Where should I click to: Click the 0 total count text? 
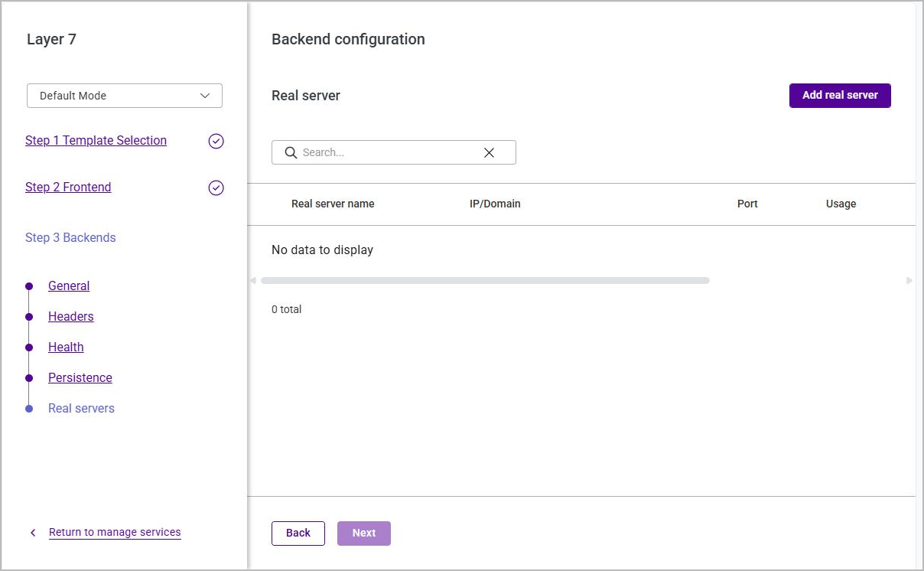coord(287,309)
